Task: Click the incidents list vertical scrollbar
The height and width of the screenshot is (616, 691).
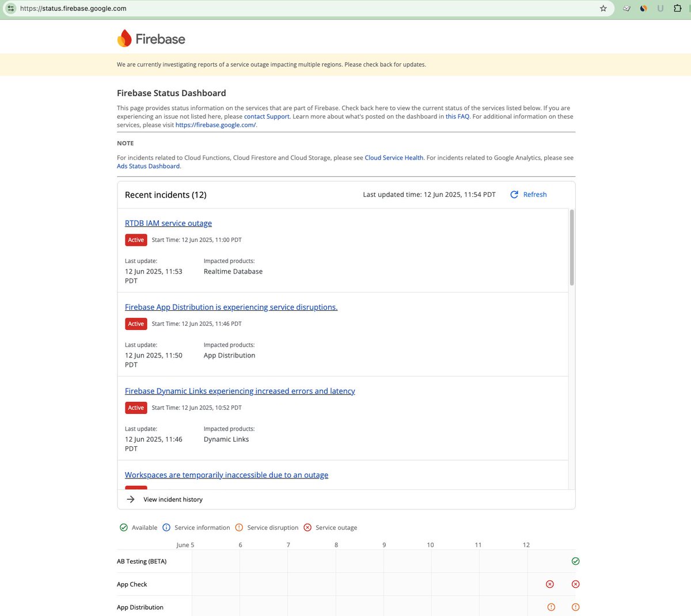Action: pyautogui.click(x=572, y=248)
